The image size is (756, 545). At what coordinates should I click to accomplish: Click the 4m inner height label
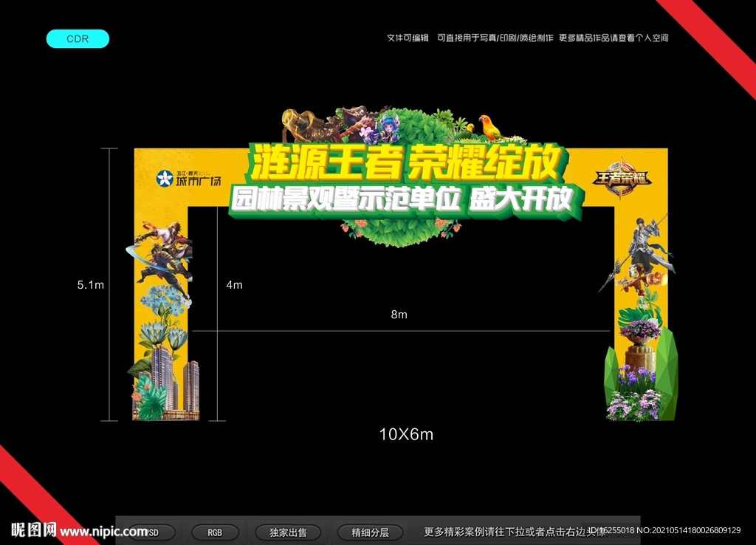click(x=234, y=285)
